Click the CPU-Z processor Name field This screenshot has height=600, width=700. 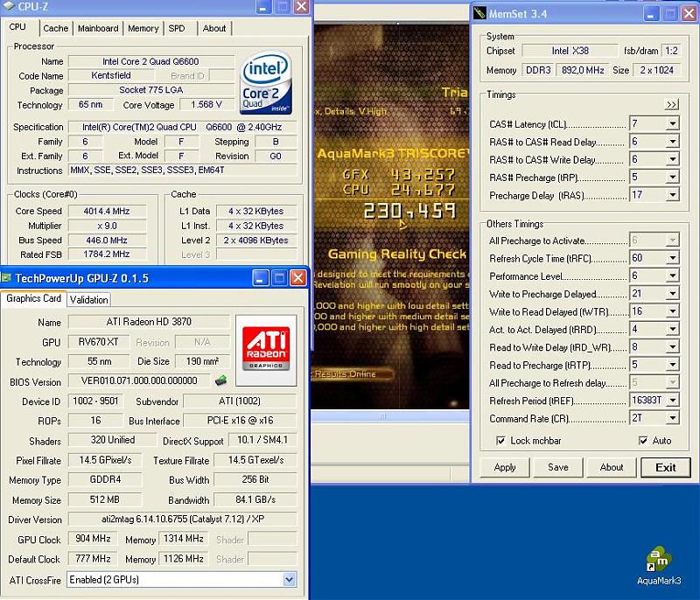coord(150,61)
